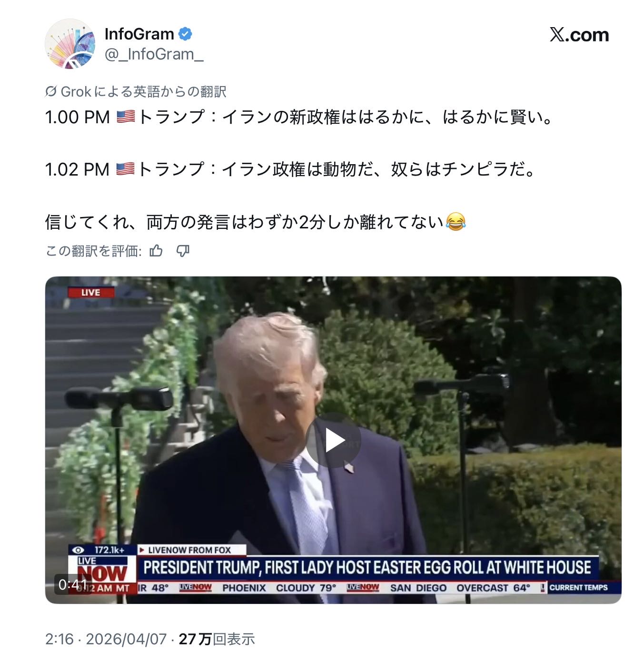Click the red LIVE badge in the video
The width and height of the screenshot is (644, 660).
(91, 292)
